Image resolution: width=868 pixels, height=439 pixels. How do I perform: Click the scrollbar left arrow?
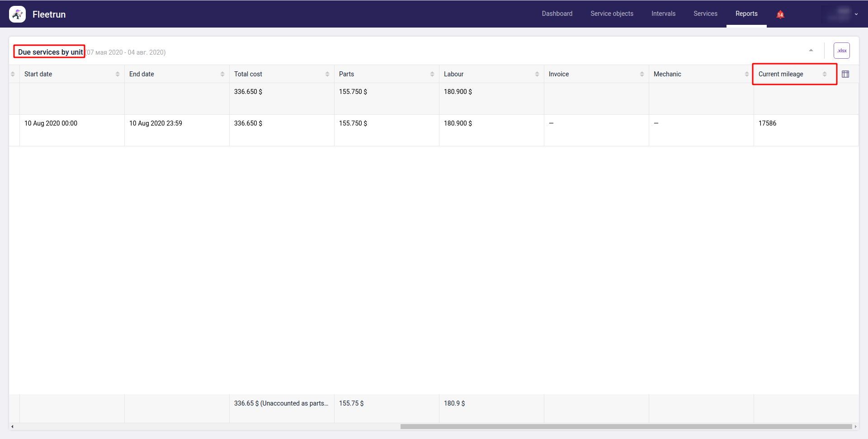click(x=12, y=426)
